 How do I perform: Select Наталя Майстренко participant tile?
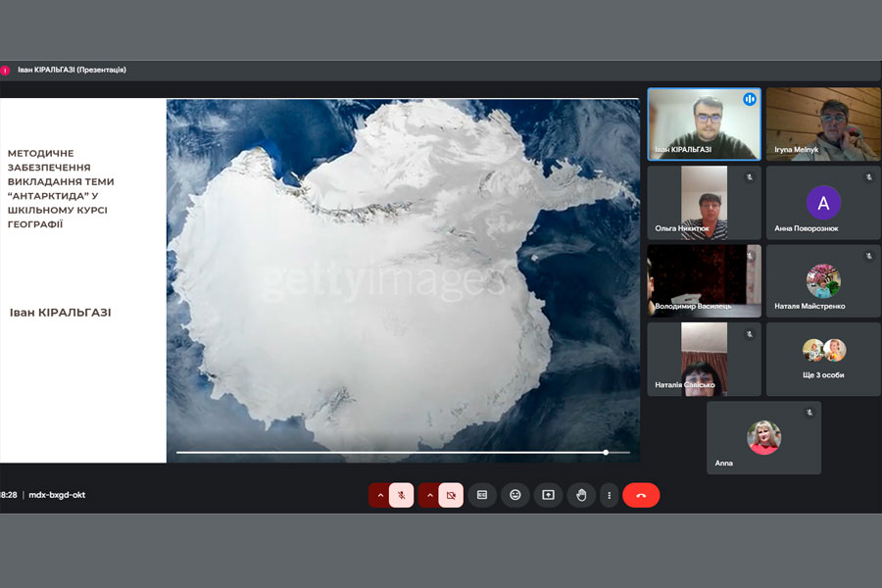tap(823, 281)
